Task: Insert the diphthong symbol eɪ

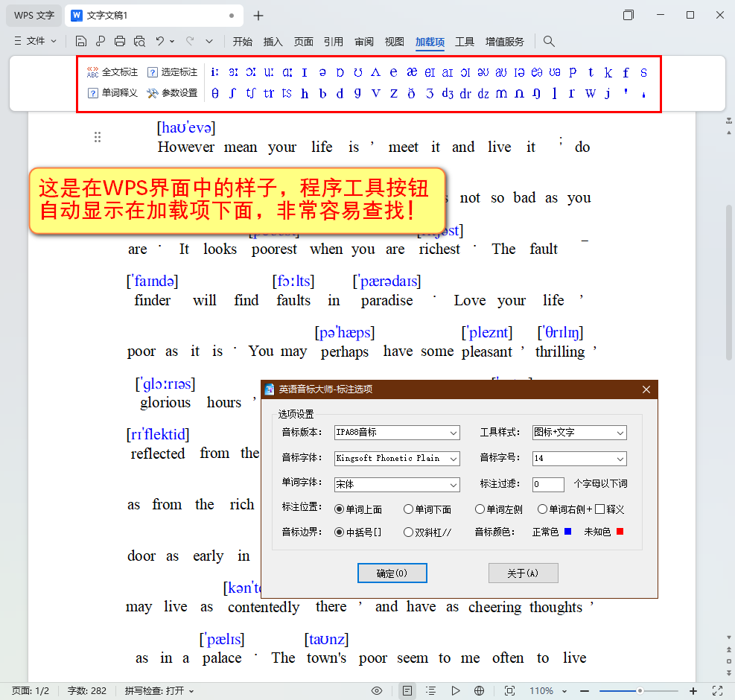Action: (430, 72)
